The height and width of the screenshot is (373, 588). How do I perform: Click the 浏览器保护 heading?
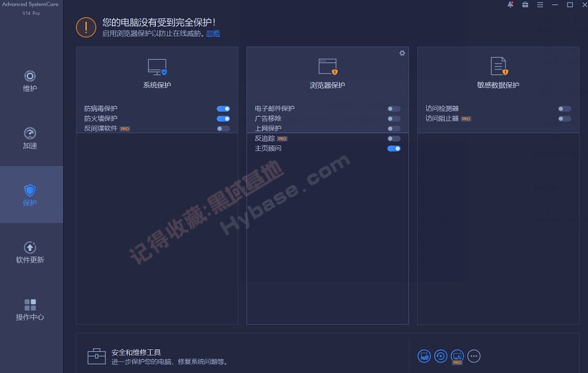point(327,85)
